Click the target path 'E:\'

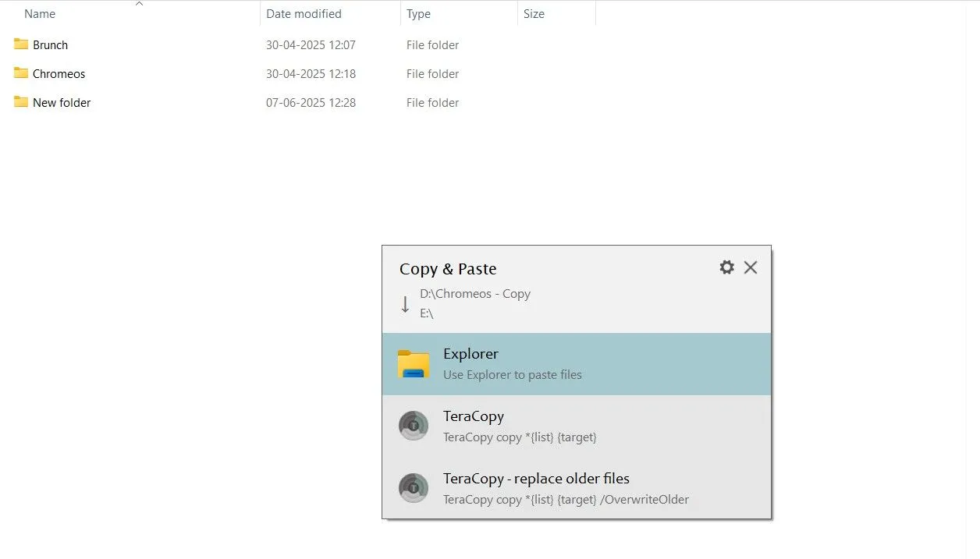[x=427, y=313]
